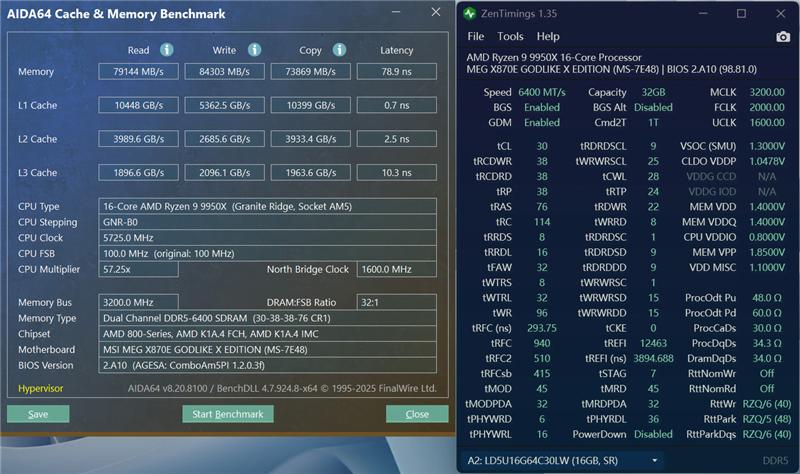Click the CPU Stepping field GNR-B0
This screenshot has height=474, width=800.
click(267, 222)
